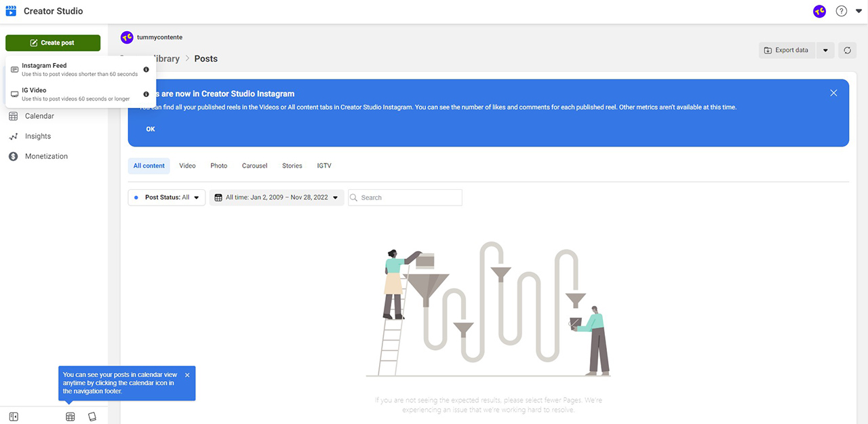Click the Export data button
868x424 pixels.
point(787,50)
